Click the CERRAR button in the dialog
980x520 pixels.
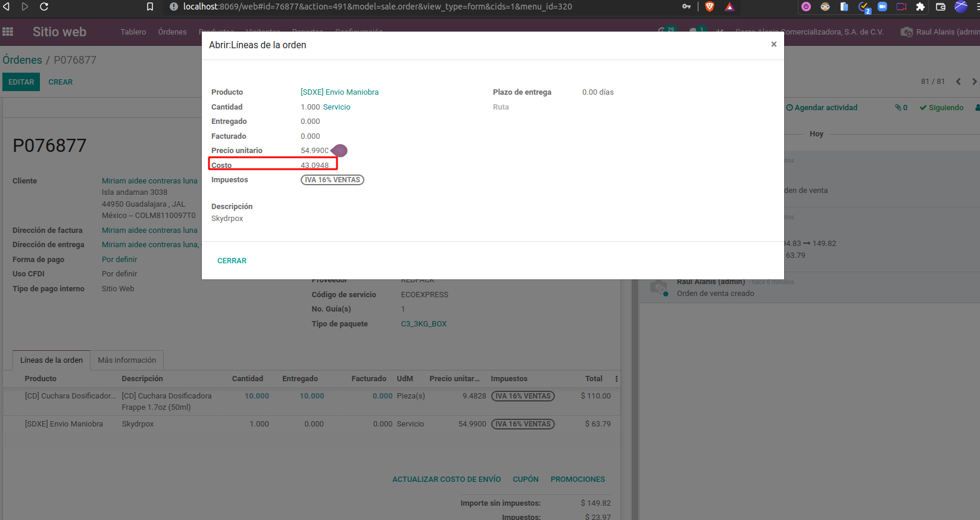pyautogui.click(x=232, y=261)
